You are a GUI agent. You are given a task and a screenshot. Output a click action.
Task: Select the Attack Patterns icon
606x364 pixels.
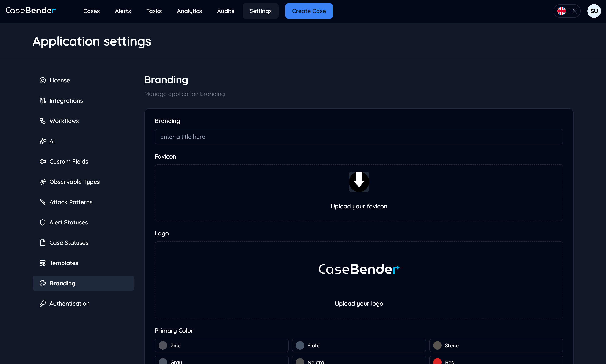43,202
